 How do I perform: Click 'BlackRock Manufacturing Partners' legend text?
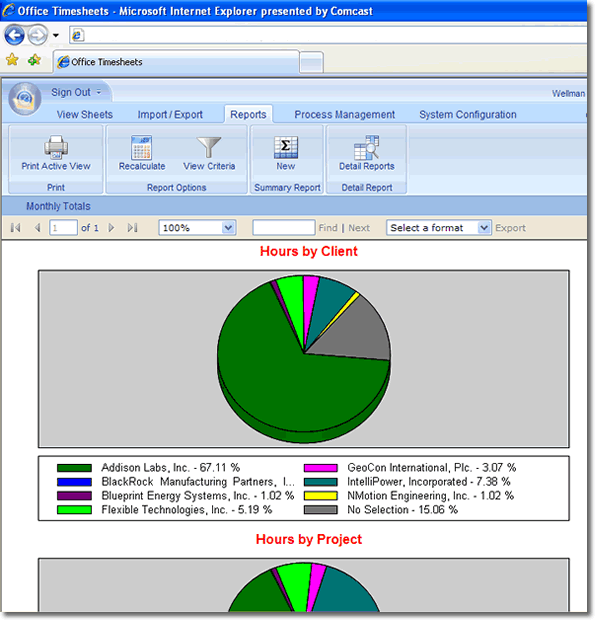coord(198,482)
